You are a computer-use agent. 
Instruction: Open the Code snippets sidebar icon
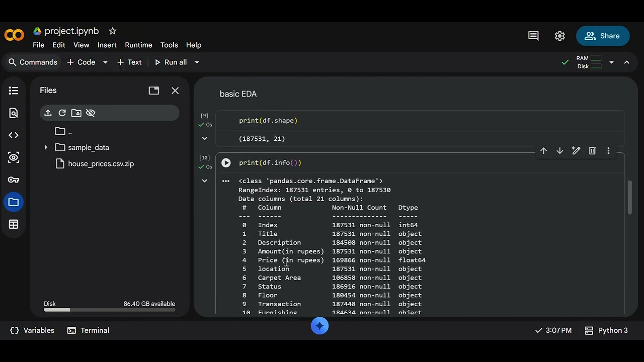click(x=14, y=135)
